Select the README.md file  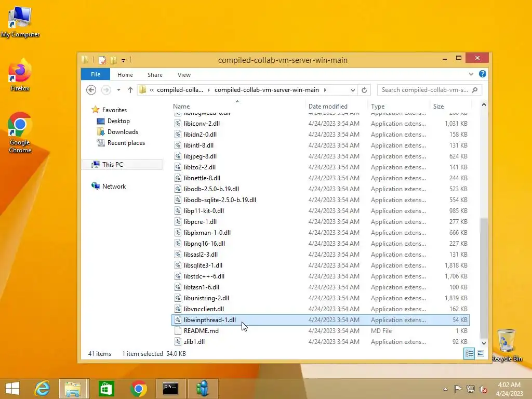(320, 331)
